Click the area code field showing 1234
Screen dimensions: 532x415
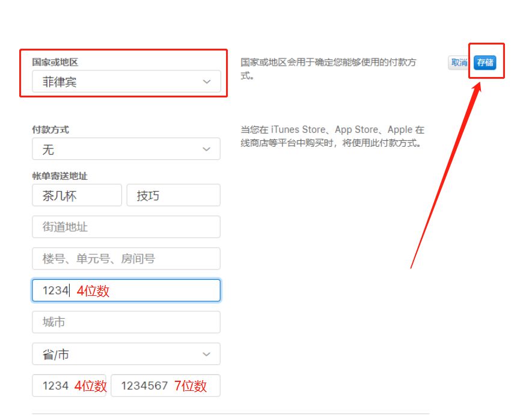pos(69,385)
